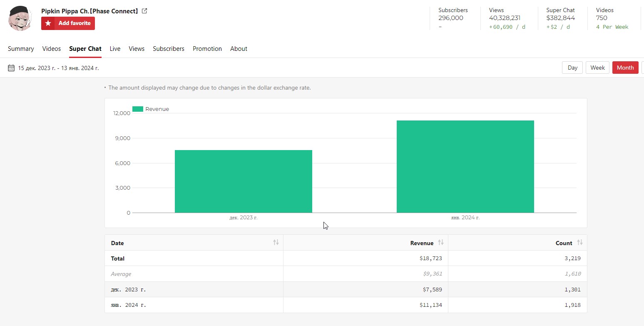Click the Total row label

(x=118, y=258)
